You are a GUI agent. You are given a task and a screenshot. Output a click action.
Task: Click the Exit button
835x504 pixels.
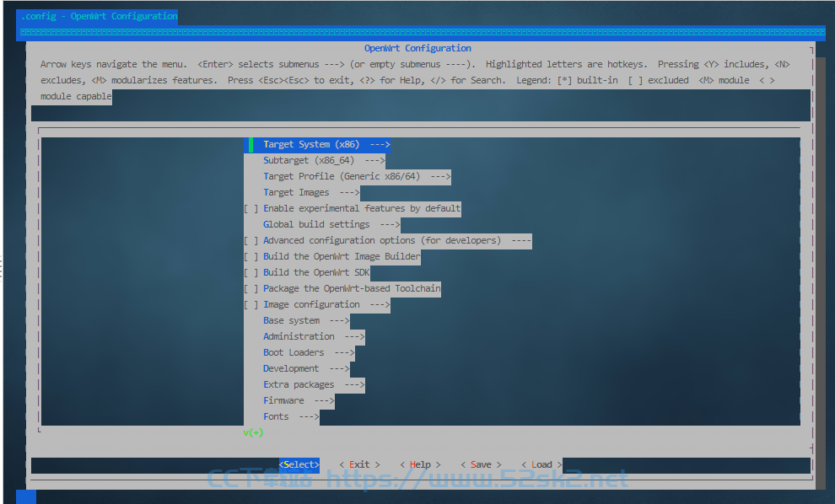(x=359, y=464)
